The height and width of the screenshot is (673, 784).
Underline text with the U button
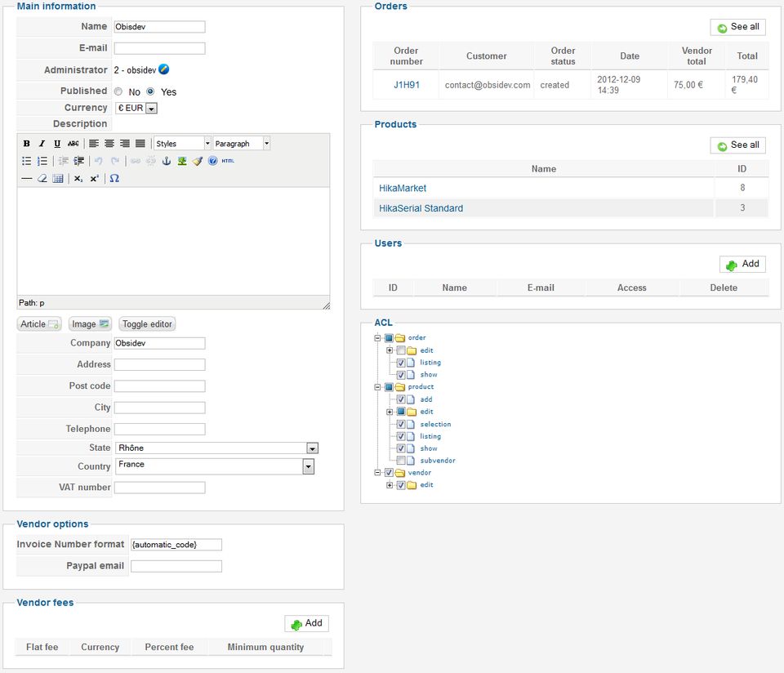click(57, 144)
